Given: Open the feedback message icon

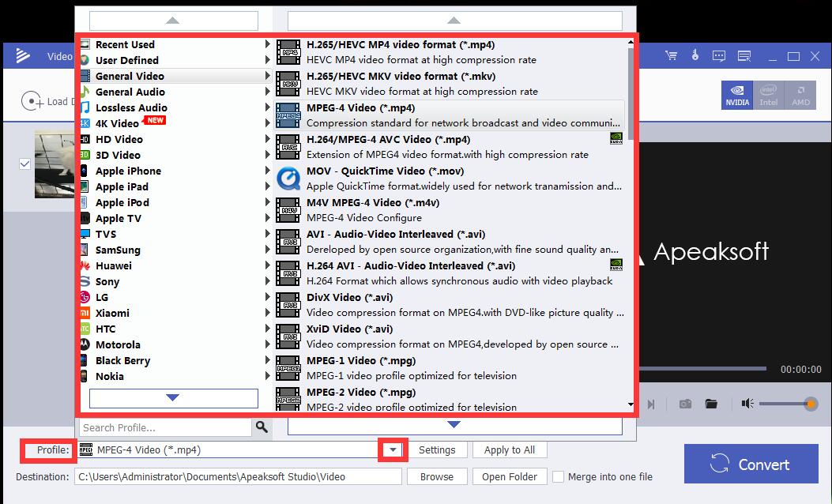Looking at the screenshot, I should (x=718, y=55).
